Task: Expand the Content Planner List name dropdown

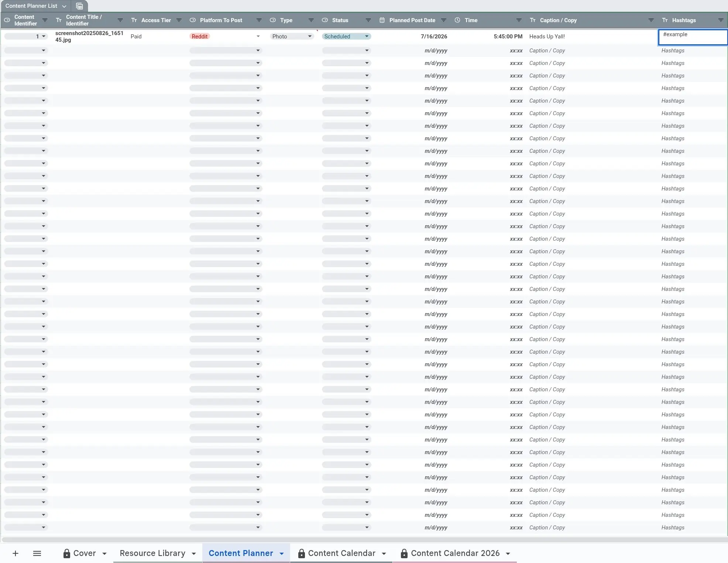Action: point(64,6)
